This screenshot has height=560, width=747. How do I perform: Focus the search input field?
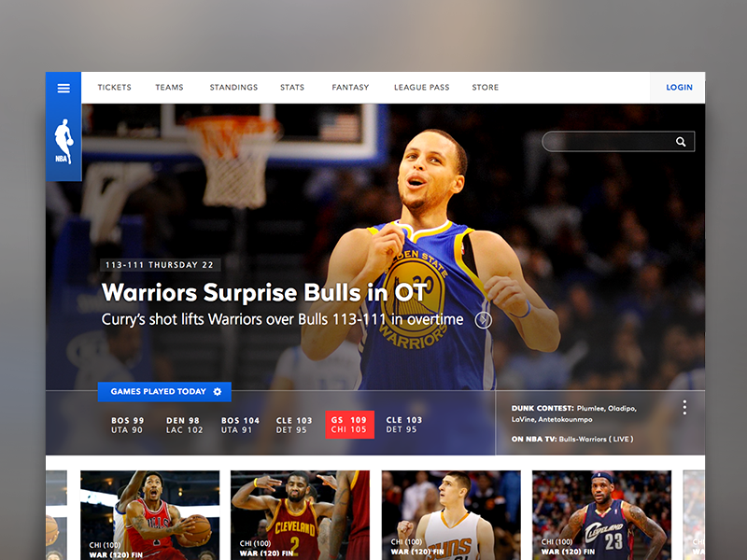[618, 142]
